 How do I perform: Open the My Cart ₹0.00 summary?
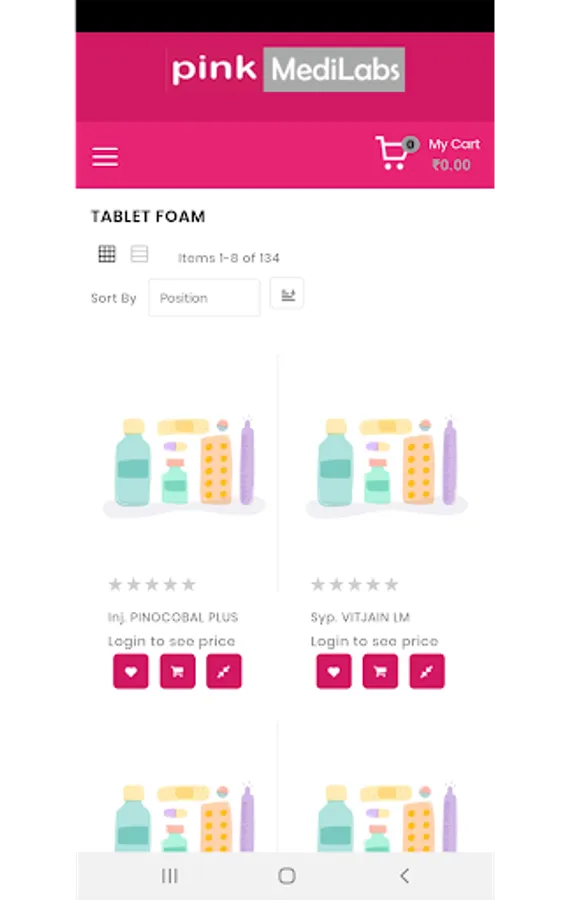tap(454, 154)
